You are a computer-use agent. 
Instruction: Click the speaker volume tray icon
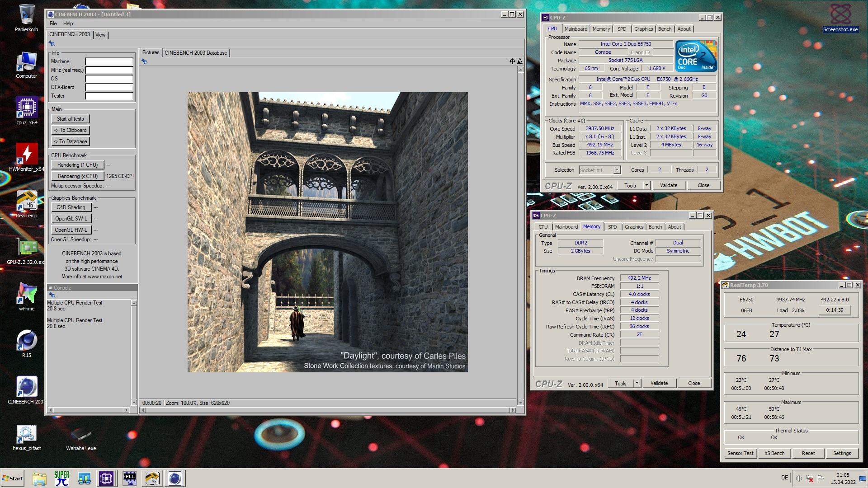click(799, 478)
